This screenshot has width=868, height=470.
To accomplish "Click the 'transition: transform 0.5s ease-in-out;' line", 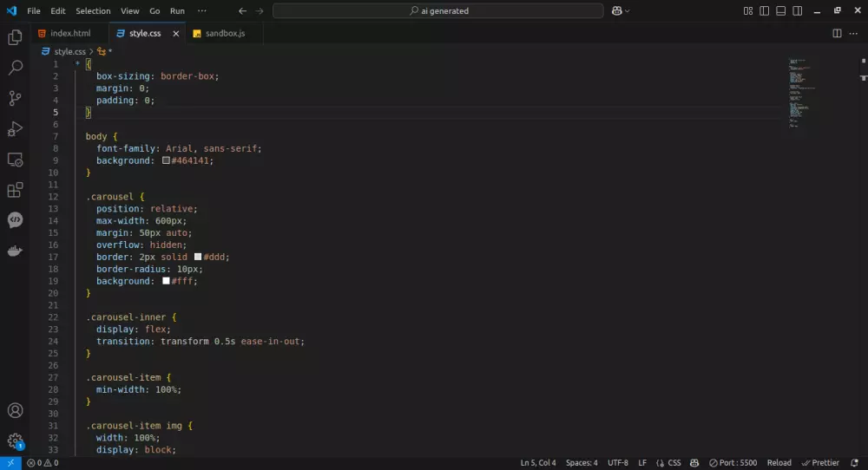I will 201,342.
